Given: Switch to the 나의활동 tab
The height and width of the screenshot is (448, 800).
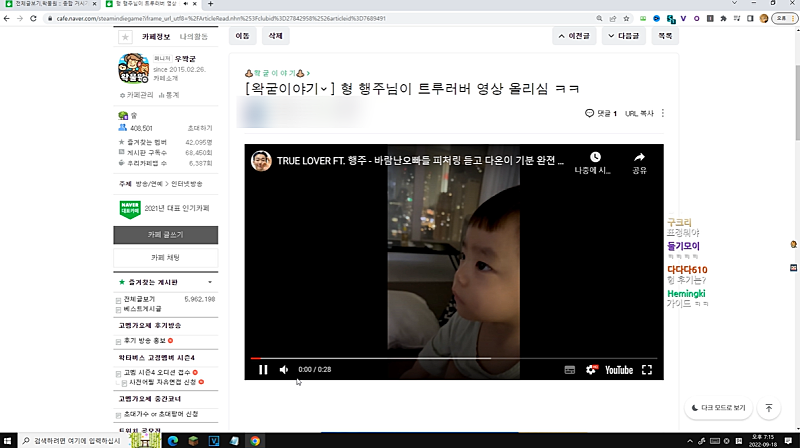Looking at the screenshot, I should tap(194, 37).
